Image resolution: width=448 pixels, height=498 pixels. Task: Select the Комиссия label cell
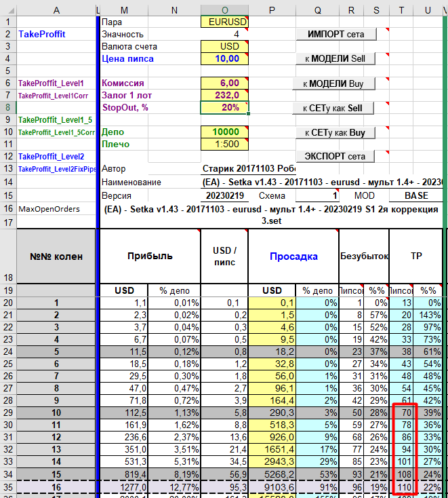pyautogui.click(x=124, y=83)
